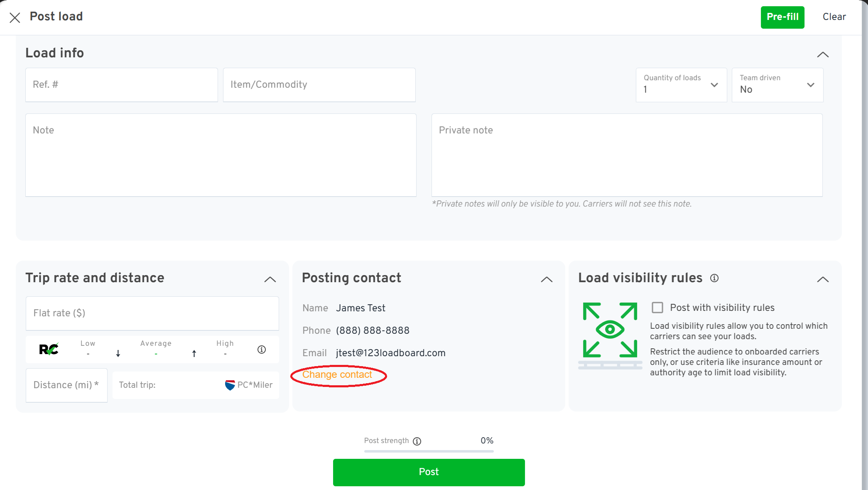This screenshot has width=868, height=490.
Task: Click the PC*Miler logo icon
Action: (230, 385)
